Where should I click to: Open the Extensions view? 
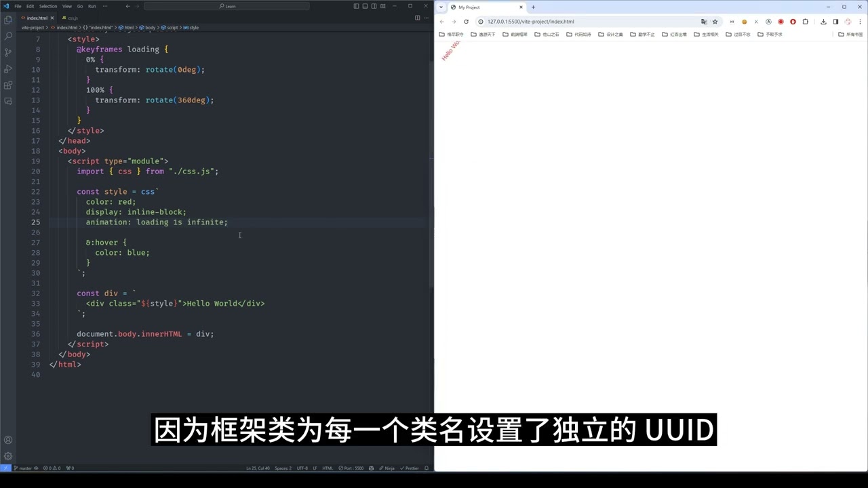pos(8,85)
